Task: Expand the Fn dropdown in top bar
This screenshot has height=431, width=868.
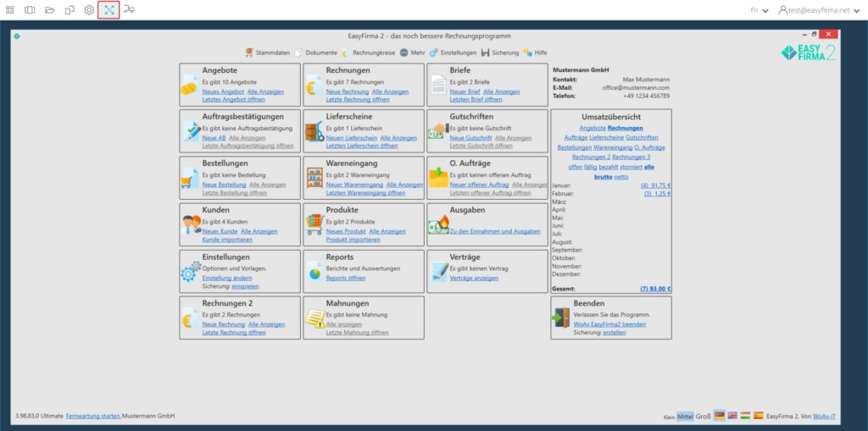Action: (759, 10)
